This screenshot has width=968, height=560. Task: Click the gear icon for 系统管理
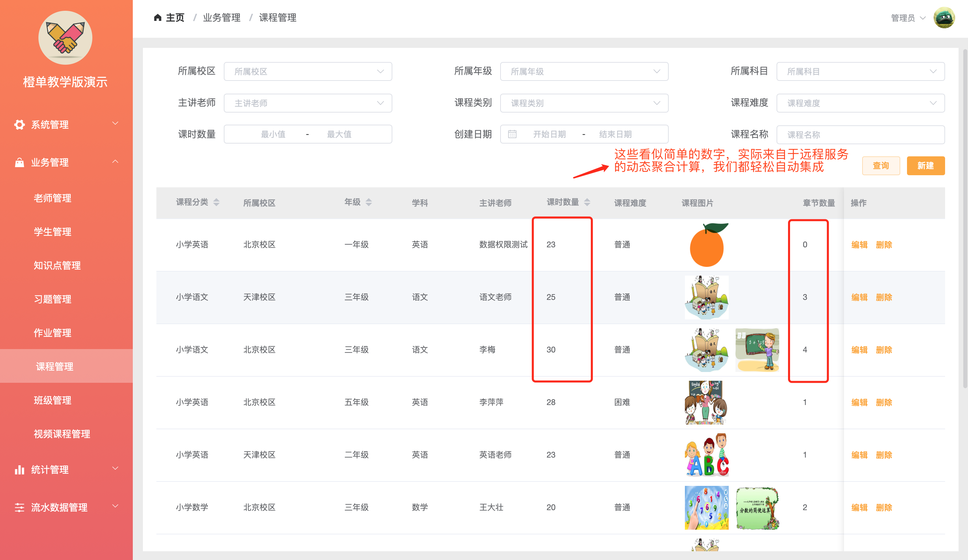point(19,124)
